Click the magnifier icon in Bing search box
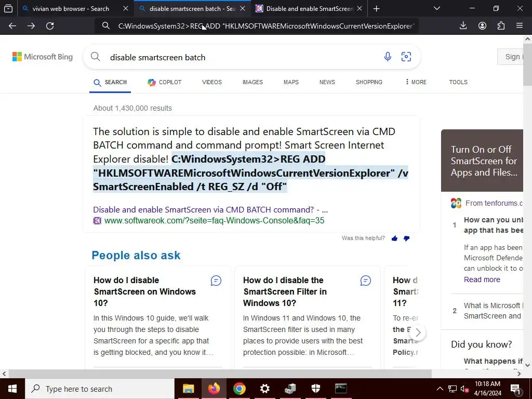This screenshot has width=532, height=399. [x=96, y=57]
